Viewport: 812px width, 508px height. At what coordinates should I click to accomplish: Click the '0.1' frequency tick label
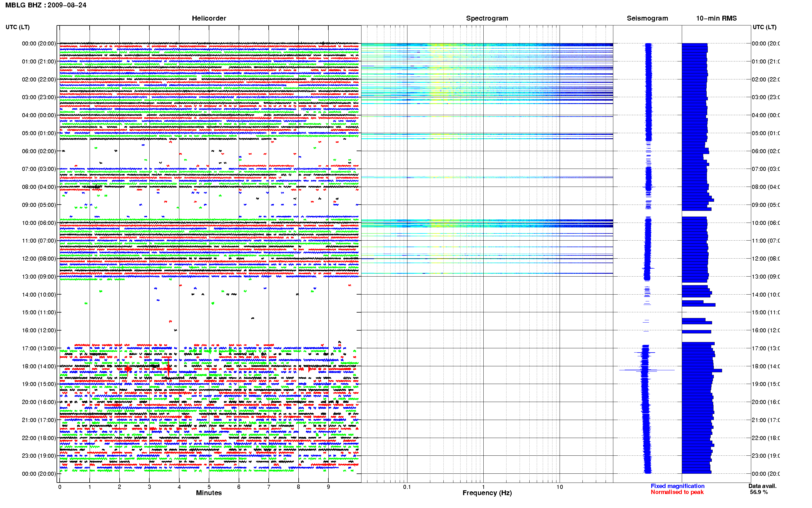point(407,487)
